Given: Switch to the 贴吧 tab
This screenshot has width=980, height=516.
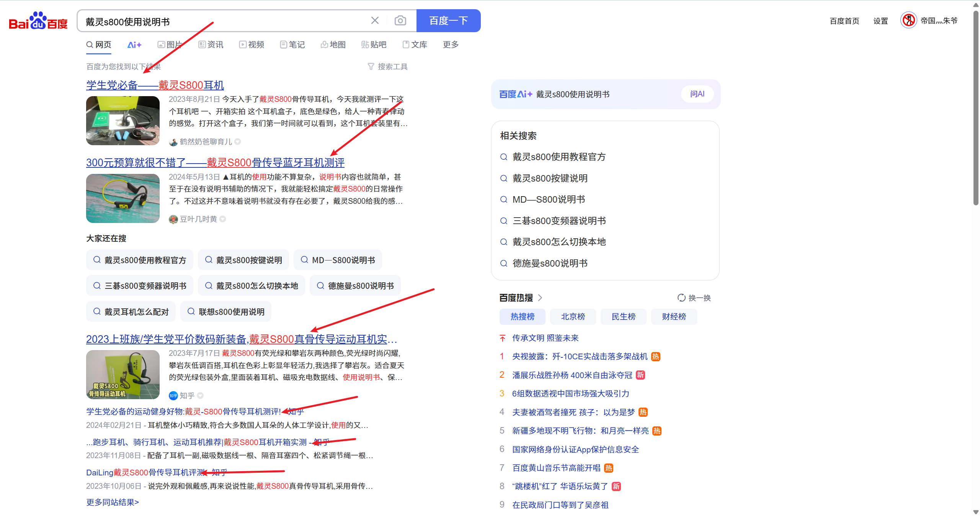Looking at the screenshot, I should (x=374, y=45).
